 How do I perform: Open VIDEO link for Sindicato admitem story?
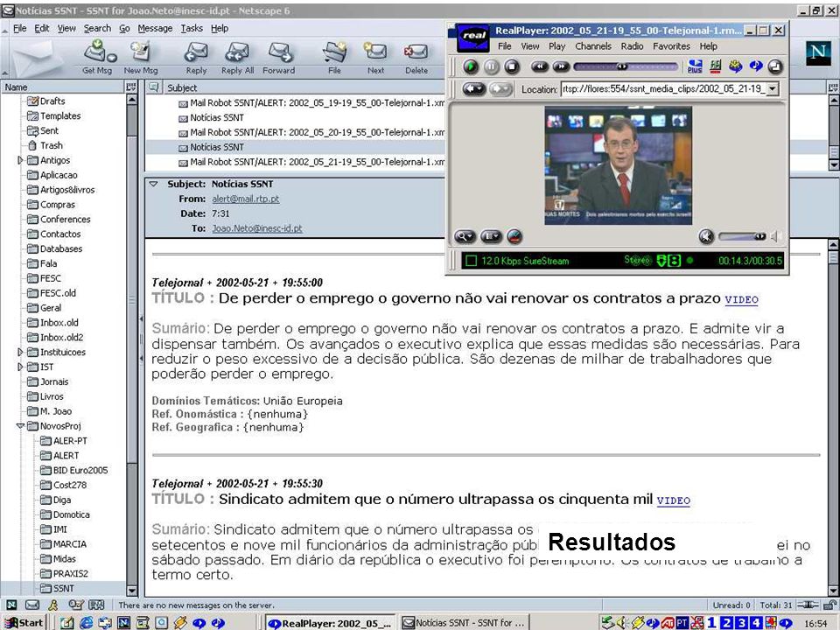(674, 500)
